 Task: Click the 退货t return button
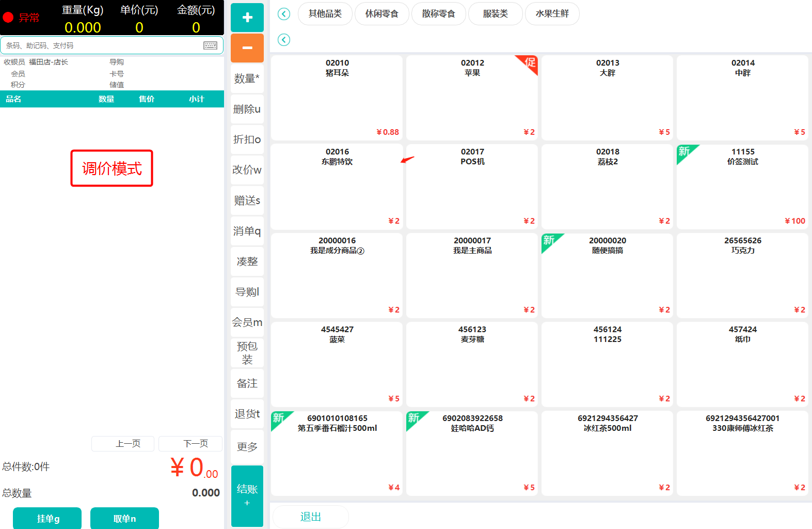click(247, 414)
